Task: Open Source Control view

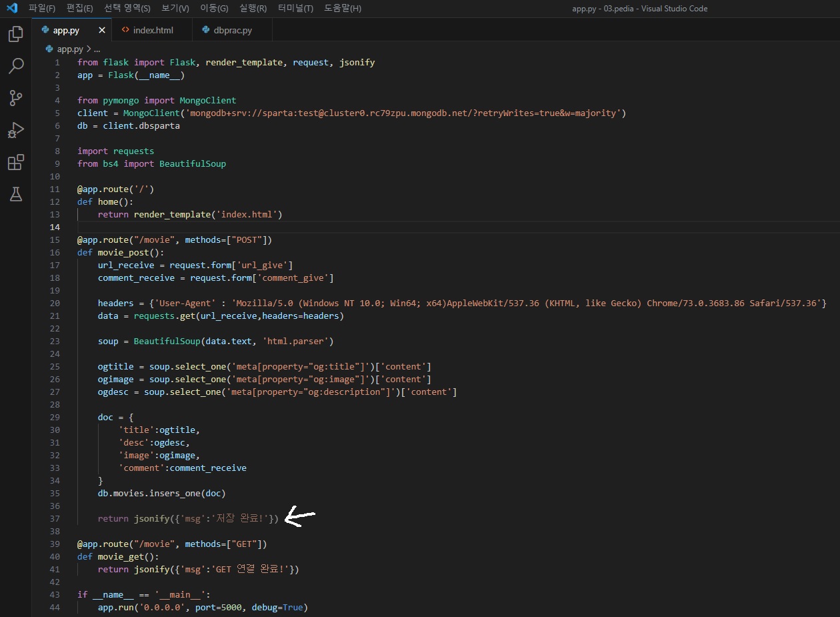Action: tap(15, 98)
